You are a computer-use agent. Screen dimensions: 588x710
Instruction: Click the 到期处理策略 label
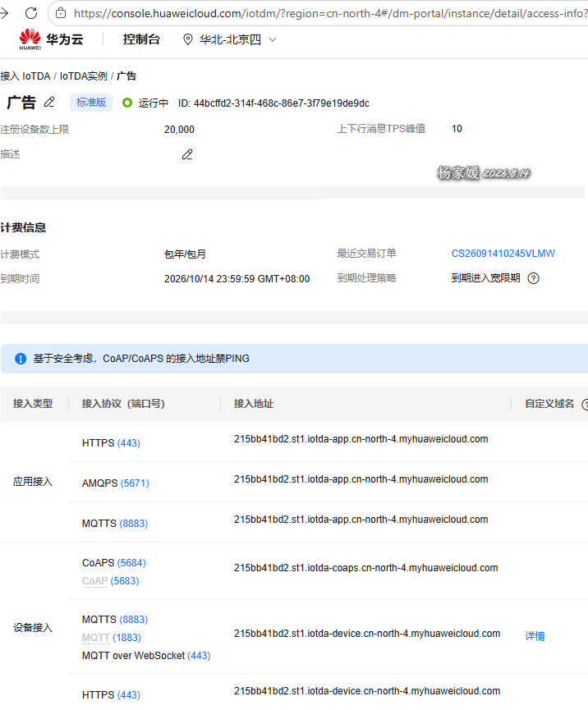click(366, 278)
